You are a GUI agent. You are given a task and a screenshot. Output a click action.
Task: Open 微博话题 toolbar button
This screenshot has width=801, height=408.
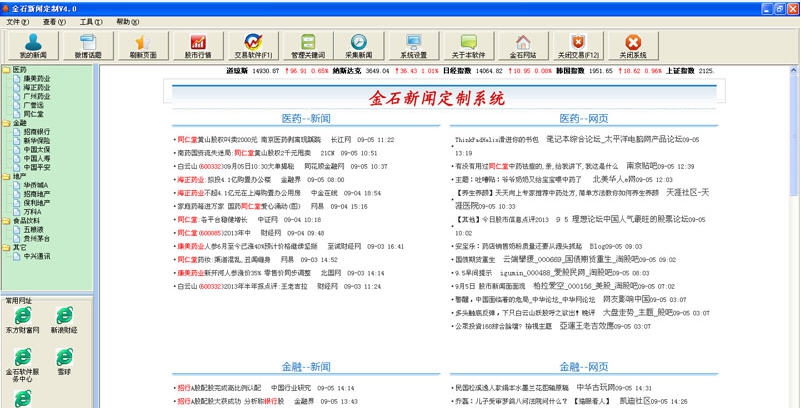[x=88, y=46]
